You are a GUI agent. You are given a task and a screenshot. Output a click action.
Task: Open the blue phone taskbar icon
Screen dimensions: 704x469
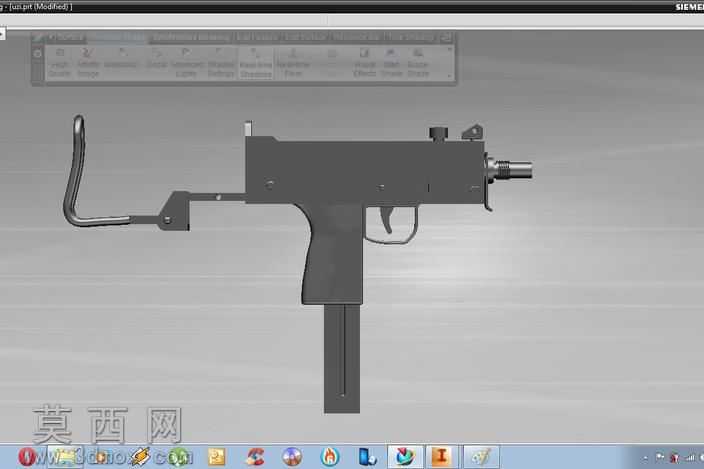(x=367, y=457)
